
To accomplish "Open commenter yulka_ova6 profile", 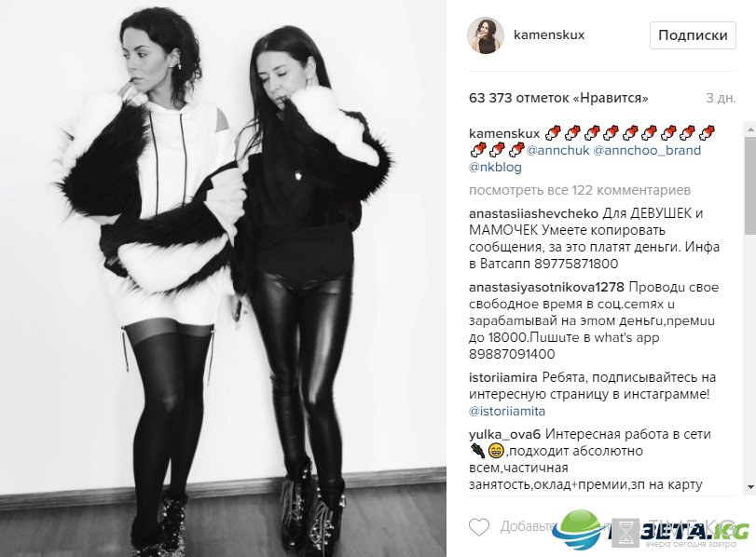I will 504,434.
